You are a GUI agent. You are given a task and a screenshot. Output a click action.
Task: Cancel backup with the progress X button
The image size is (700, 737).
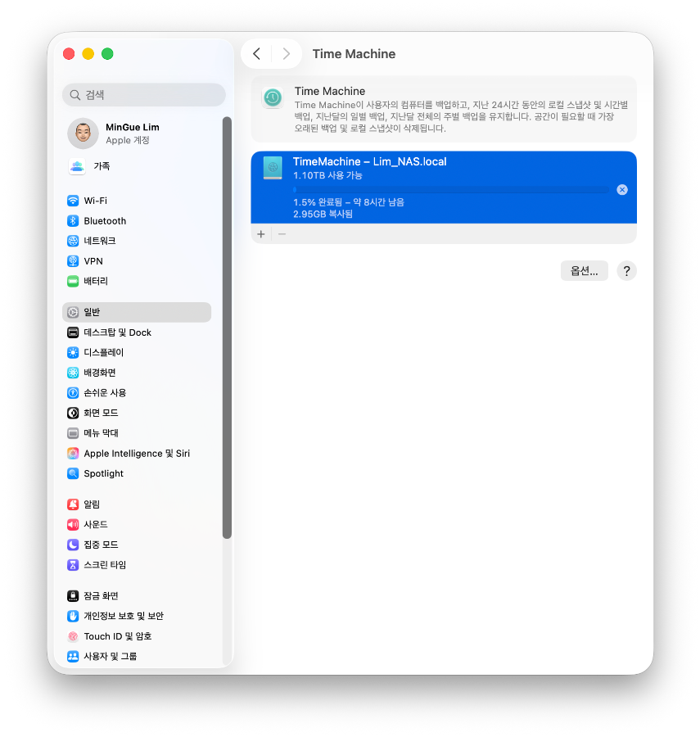[621, 190]
